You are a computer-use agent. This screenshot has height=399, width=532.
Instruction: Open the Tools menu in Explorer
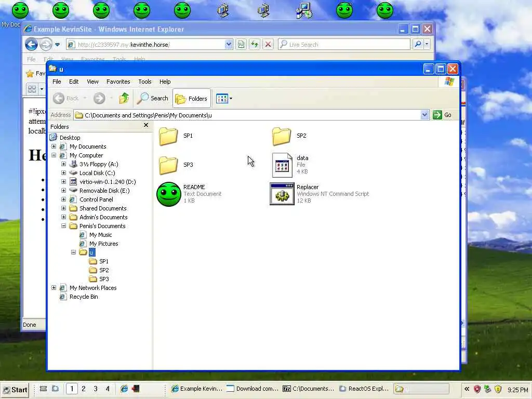point(144,82)
